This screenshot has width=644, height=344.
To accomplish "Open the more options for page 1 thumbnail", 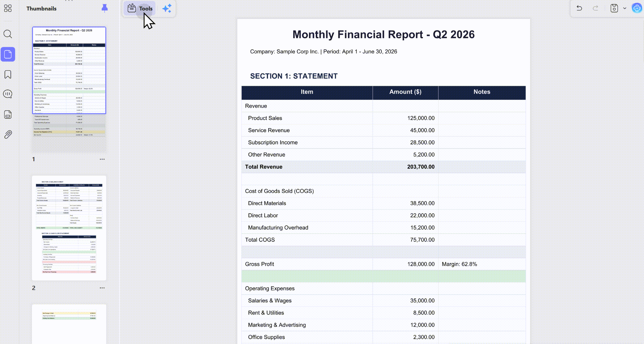I will coord(102,159).
